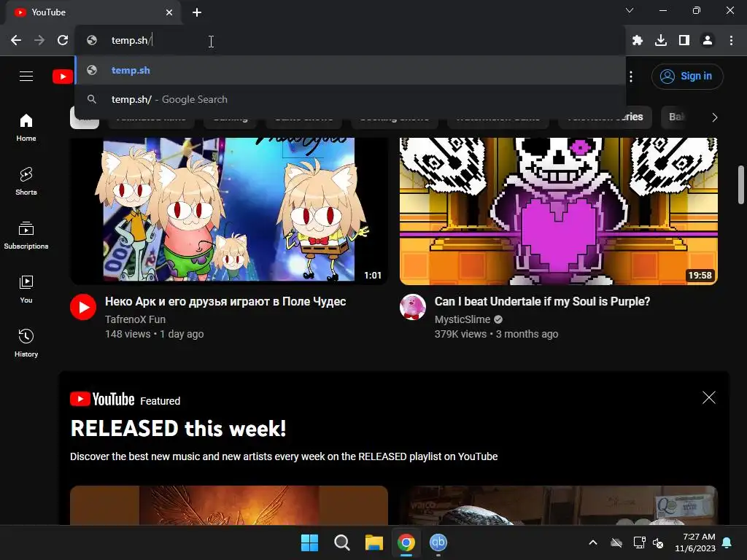Go back using the browser back arrow
Viewport: 747px width, 560px height.
click(16, 41)
